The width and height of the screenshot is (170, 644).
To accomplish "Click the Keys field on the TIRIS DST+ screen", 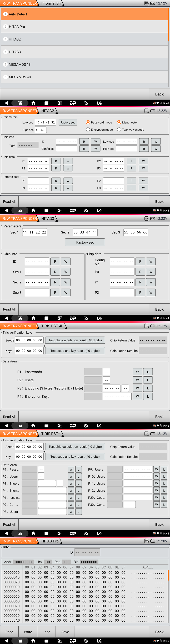I will (x=29, y=457).
